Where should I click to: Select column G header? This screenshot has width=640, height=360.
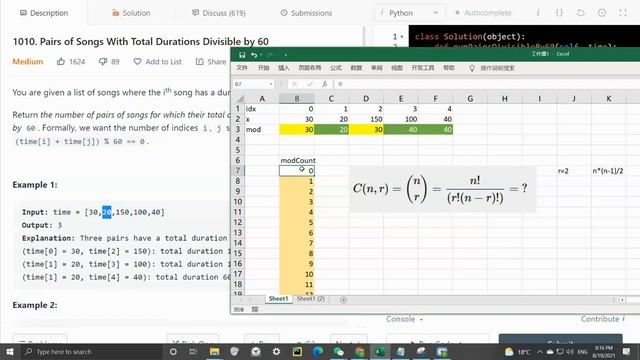pyautogui.click(x=470, y=98)
